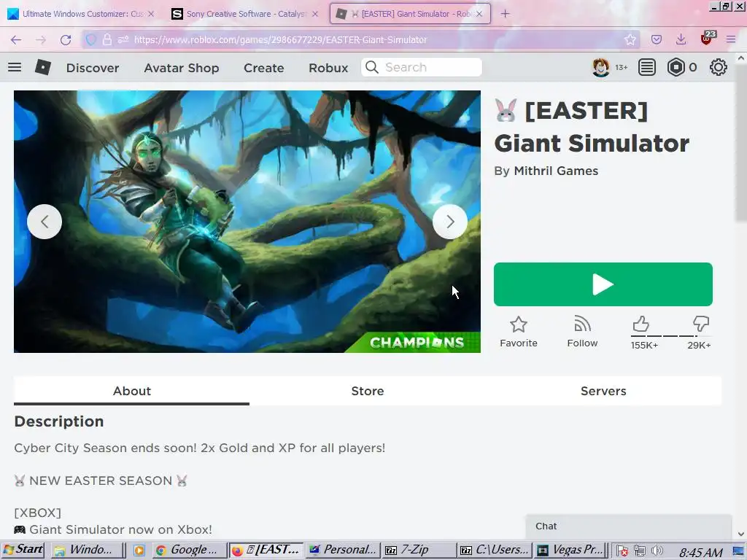Show previous game screenshot
Screen dimensions: 747x560
[x=44, y=222]
